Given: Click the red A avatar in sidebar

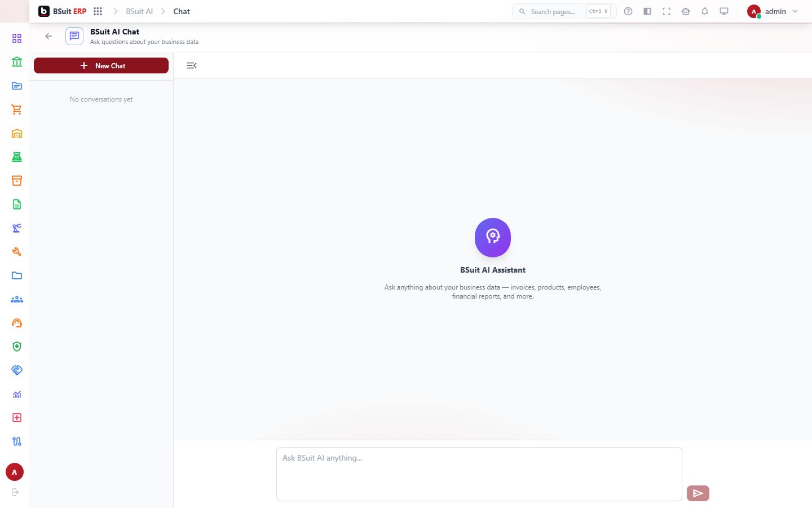Looking at the screenshot, I should click(x=15, y=472).
